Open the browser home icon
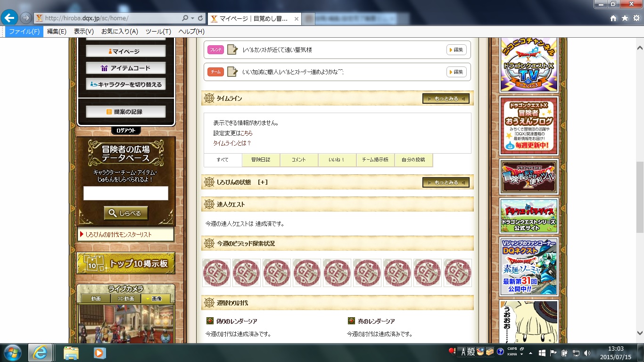Image resolution: width=644 pixels, height=362 pixels. pos(613,18)
